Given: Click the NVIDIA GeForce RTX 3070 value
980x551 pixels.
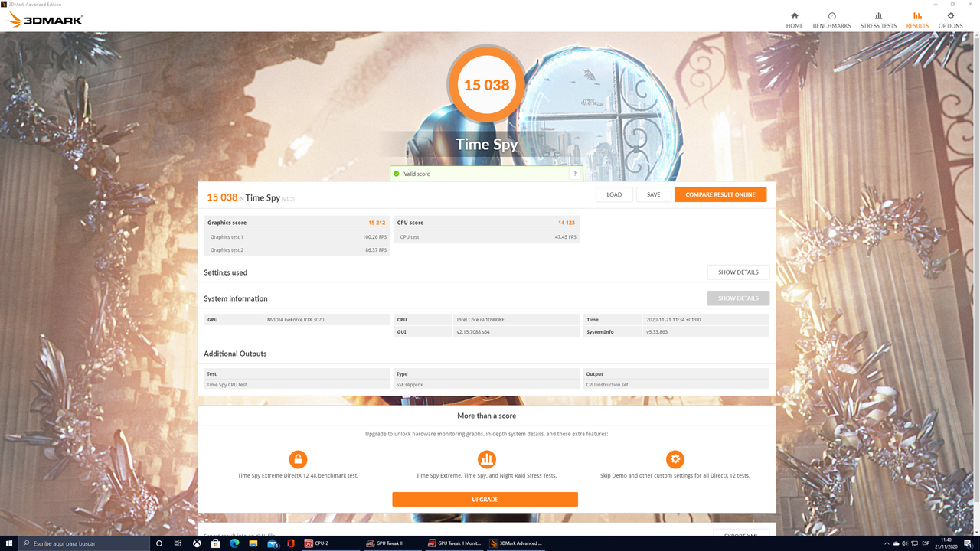Looking at the screenshot, I should [296, 319].
